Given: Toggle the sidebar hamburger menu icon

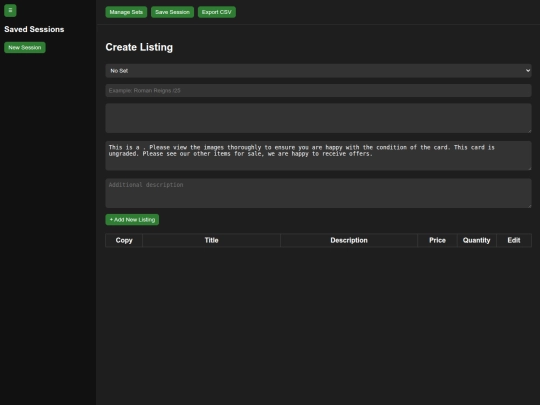Looking at the screenshot, I should tap(10, 10).
